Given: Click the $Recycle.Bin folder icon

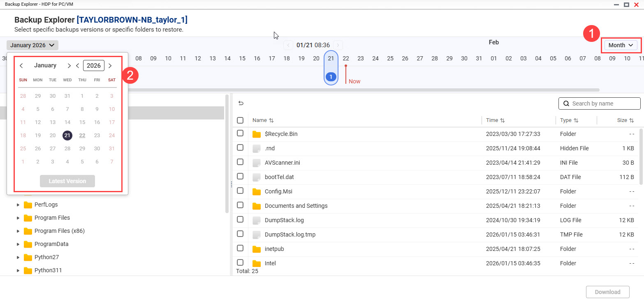Looking at the screenshot, I should coord(257,134).
